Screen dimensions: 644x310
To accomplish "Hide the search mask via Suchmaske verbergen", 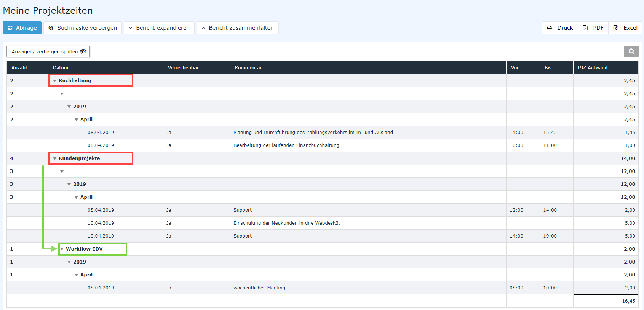I will tap(83, 28).
